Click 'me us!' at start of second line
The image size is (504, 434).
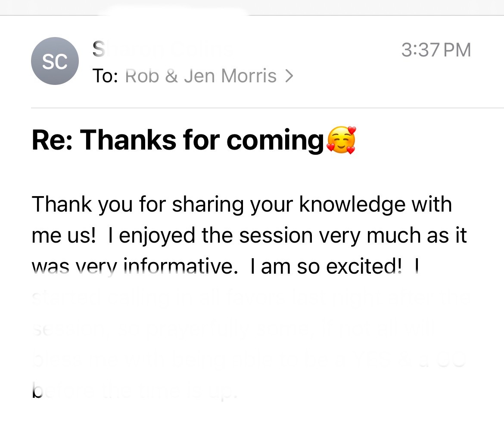(x=64, y=236)
